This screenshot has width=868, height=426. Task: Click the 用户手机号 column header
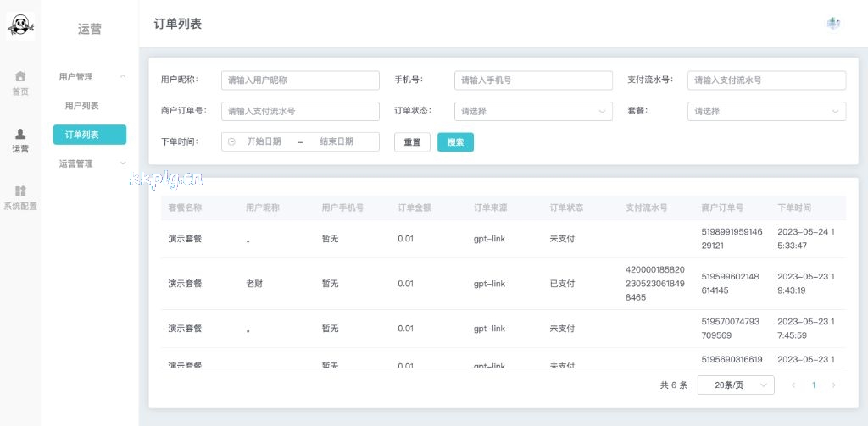click(x=342, y=208)
